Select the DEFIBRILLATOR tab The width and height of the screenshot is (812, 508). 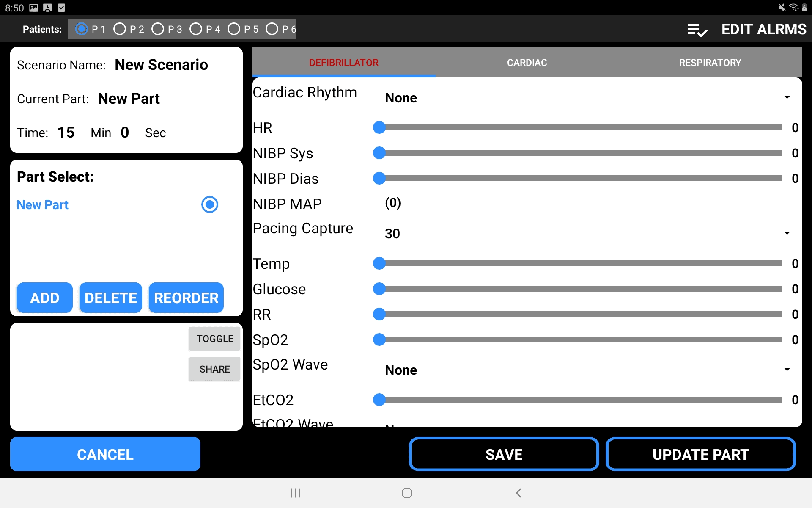pyautogui.click(x=344, y=62)
